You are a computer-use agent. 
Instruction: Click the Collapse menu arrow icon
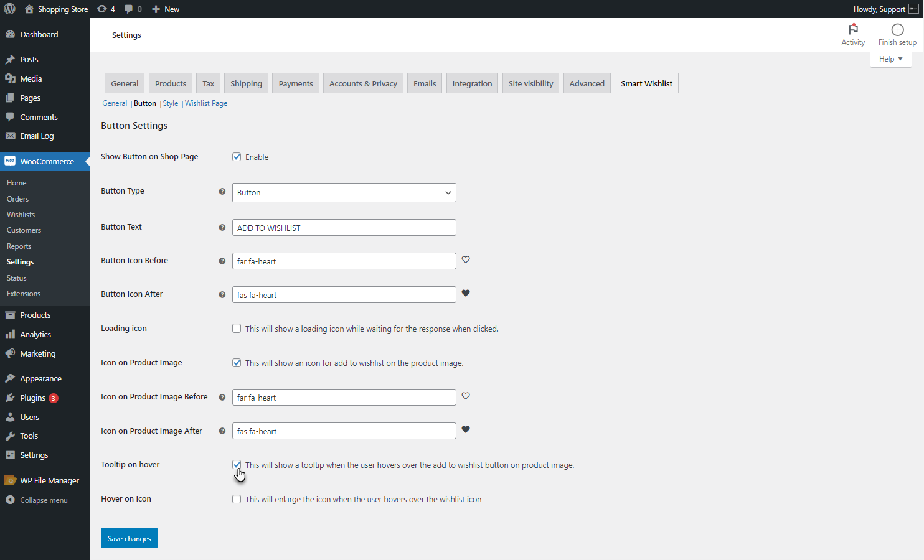[10, 500]
